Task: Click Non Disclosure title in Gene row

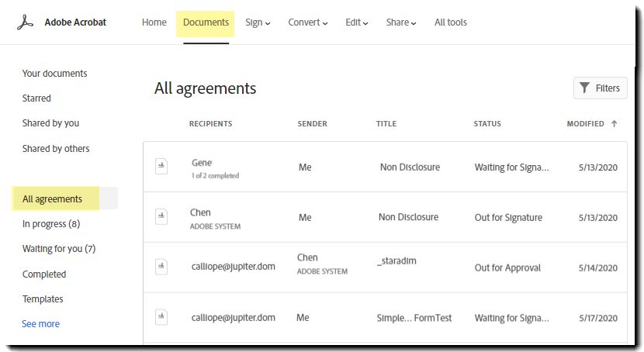Action: click(410, 167)
